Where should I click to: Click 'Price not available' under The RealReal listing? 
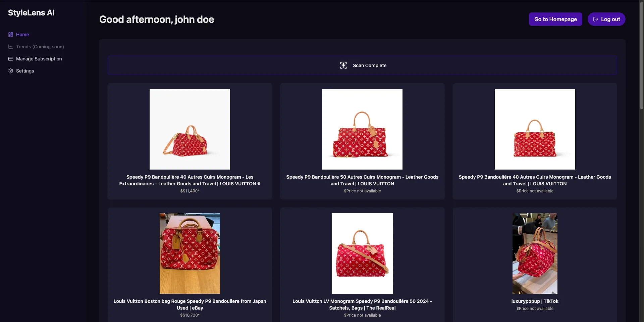[362, 315]
